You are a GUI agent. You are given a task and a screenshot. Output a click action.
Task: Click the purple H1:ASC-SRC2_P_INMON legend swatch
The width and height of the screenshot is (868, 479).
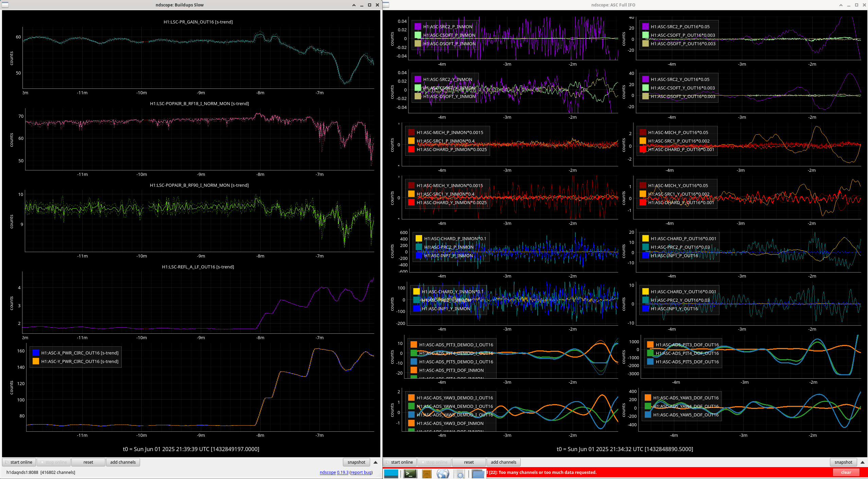coord(418,27)
